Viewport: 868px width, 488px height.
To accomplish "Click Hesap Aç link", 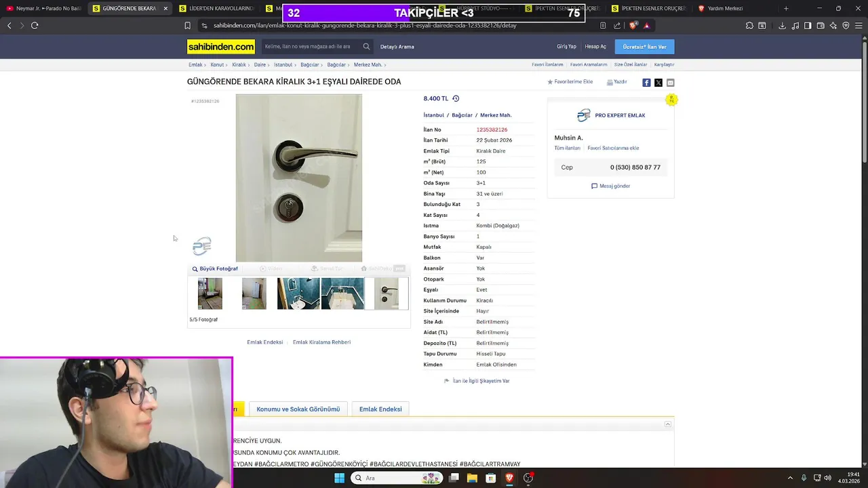I will 595,47.
